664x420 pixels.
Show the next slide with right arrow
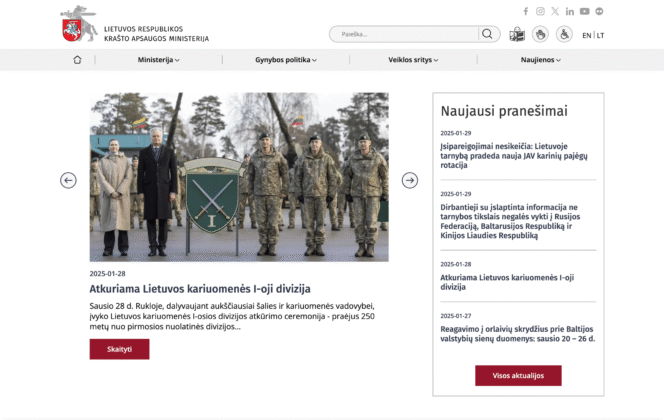pos(409,180)
